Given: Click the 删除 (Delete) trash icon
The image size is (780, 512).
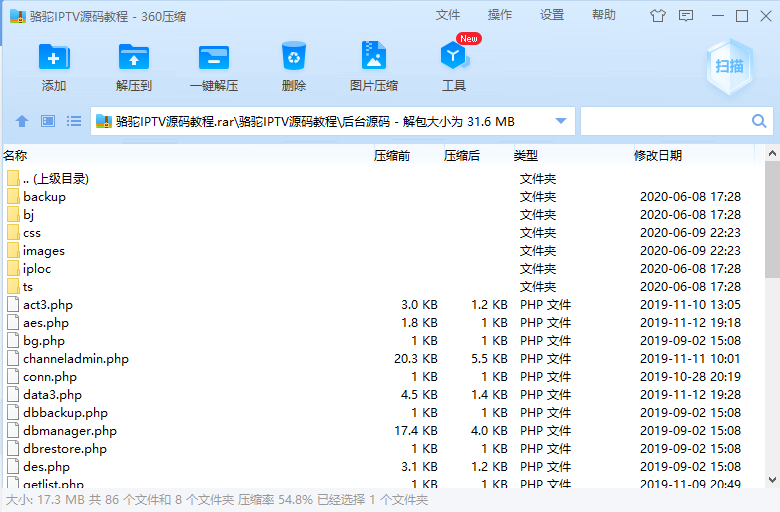Looking at the screenshot, I should point(293,56).
